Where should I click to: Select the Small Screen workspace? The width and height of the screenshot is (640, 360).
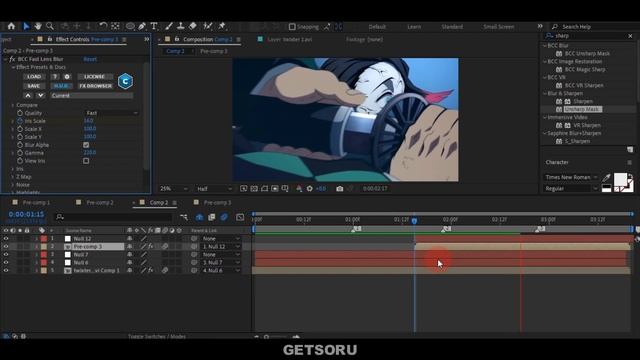pyautogui.click(x=498, y=27)
